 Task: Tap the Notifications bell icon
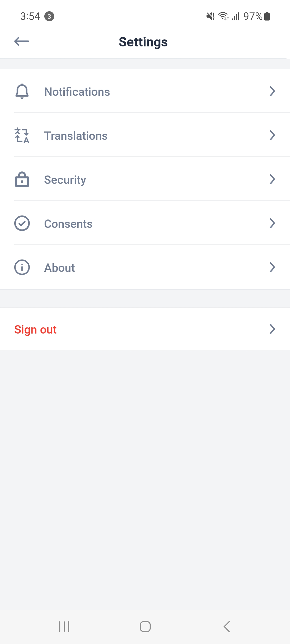tap(22, 92)
